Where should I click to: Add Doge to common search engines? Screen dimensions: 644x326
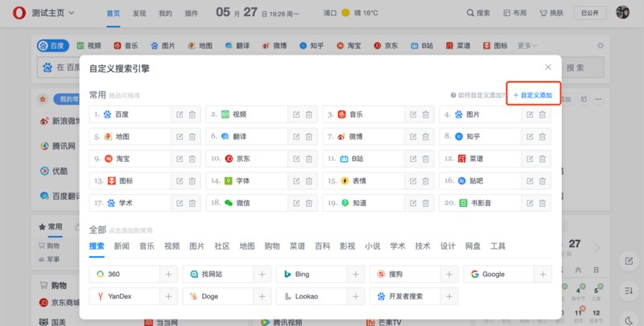[262, 296]
